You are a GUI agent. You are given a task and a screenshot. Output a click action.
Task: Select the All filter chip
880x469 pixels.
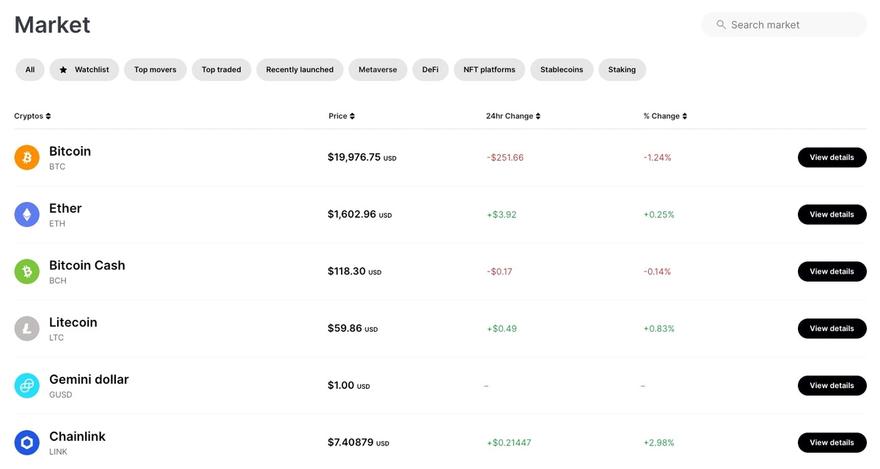tap(30, 70)
